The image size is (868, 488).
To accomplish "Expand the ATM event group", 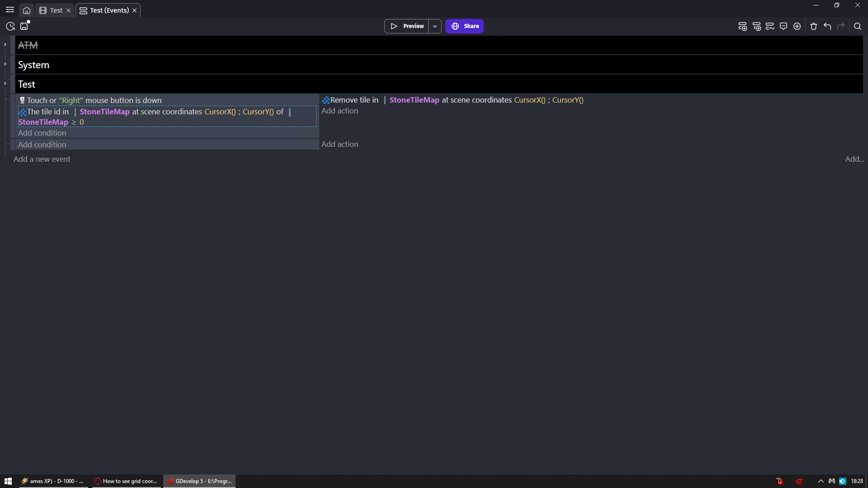I will (x=5, y=44).
